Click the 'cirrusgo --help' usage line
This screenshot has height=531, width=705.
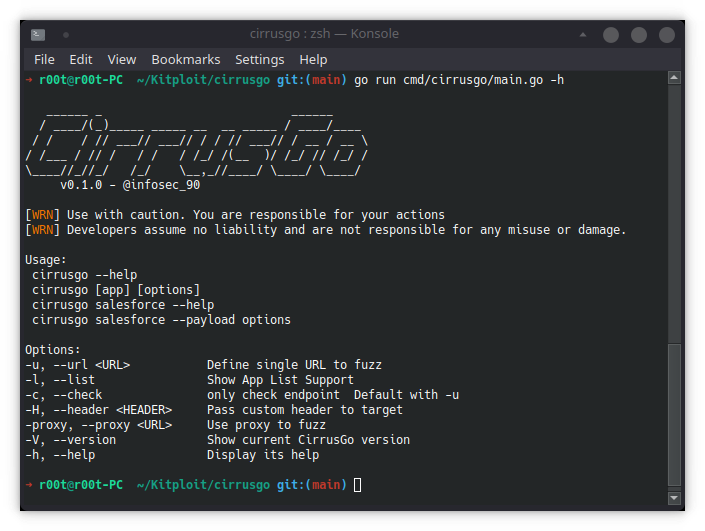click(85, 275)
